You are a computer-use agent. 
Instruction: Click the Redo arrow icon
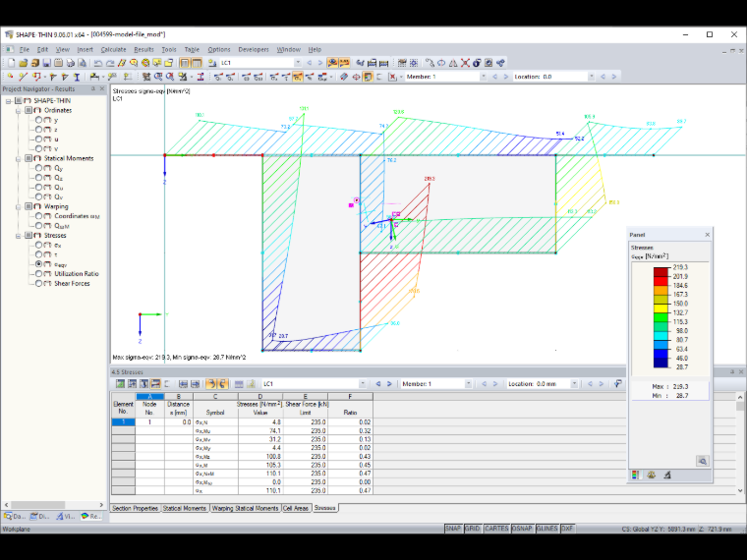[110, 63]
